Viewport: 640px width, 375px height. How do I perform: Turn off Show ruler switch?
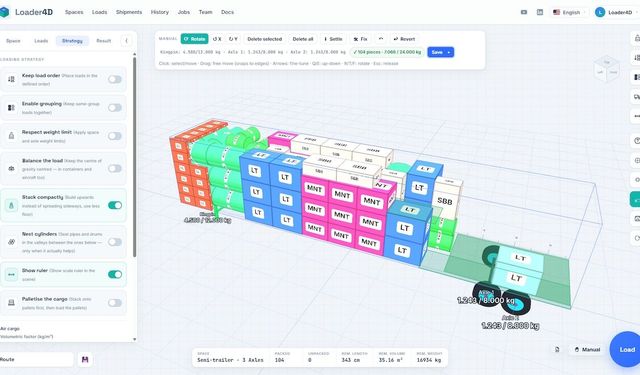pos(115,274)
